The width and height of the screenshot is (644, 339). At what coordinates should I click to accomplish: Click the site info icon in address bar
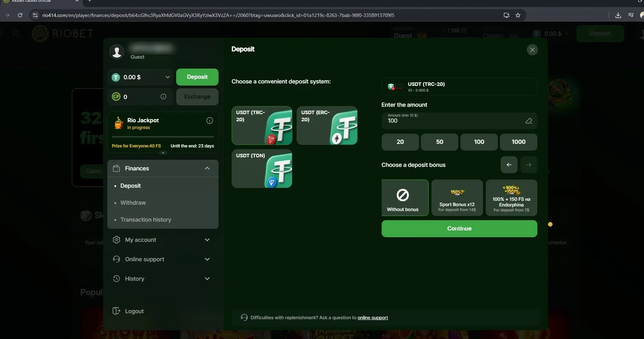click(35, 15)
